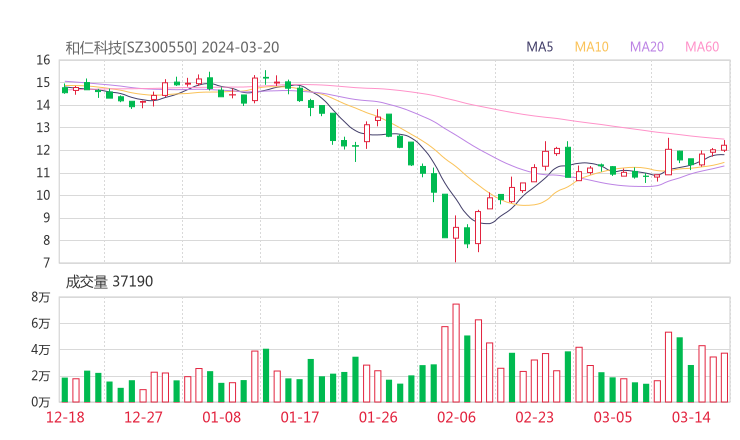Click the 01-26 date axis label

[x=378, y=417]
